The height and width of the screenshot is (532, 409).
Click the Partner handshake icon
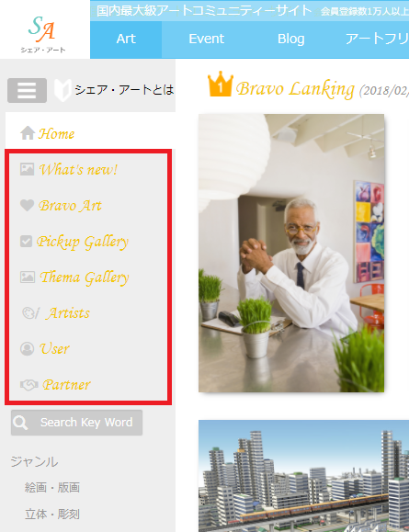point(28,385)
